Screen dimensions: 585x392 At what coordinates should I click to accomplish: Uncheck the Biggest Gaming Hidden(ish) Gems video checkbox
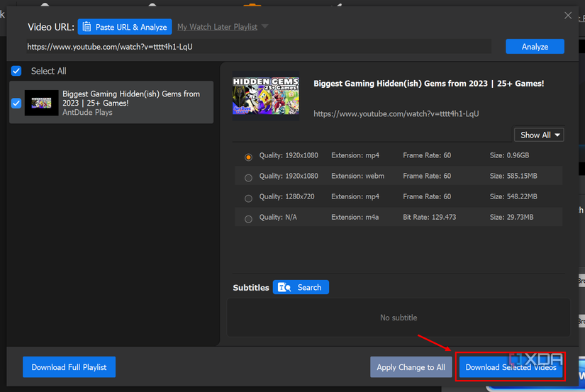point(16,103)
